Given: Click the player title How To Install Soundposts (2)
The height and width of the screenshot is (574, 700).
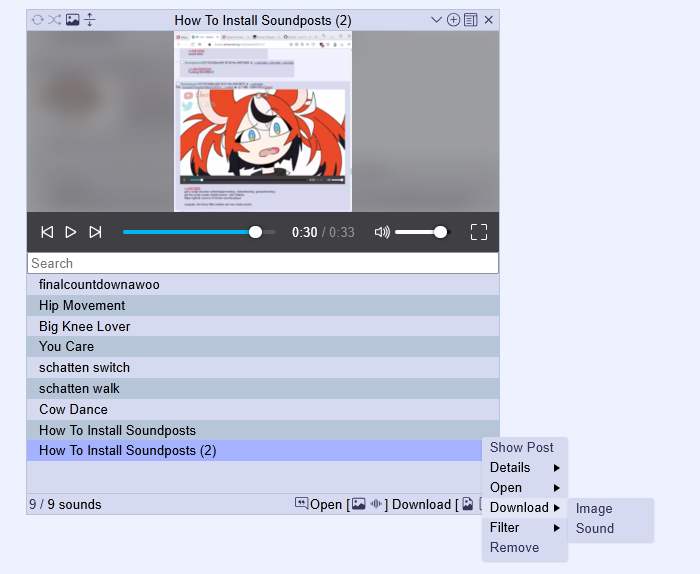Looking at the screenshot, I should pyautogui.click(x=263, y=21).
